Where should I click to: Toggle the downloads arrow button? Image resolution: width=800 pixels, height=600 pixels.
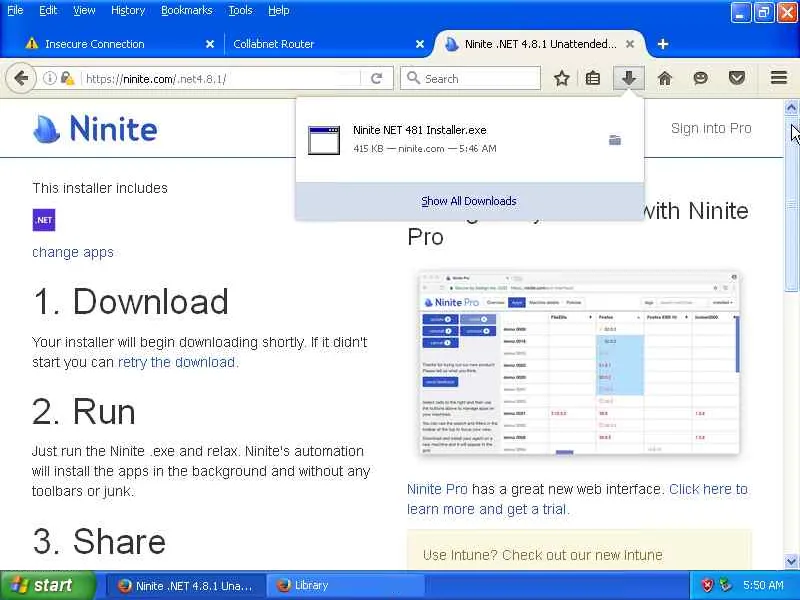pos(629,79)
